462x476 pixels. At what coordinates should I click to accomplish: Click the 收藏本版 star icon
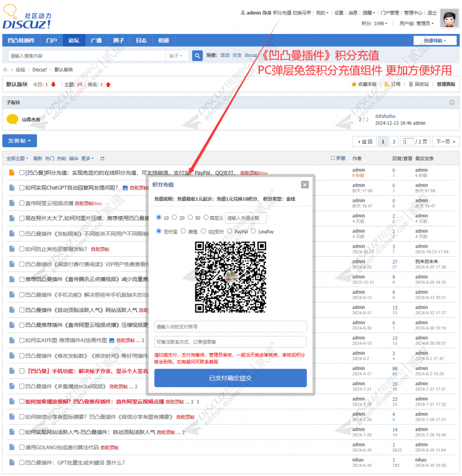(x=354, y=84)
